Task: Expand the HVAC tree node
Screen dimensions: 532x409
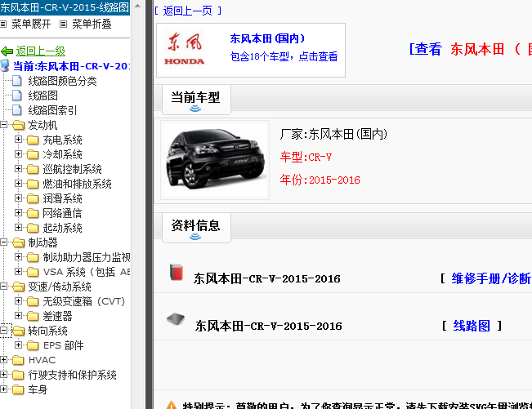Action: pos(4,360)
